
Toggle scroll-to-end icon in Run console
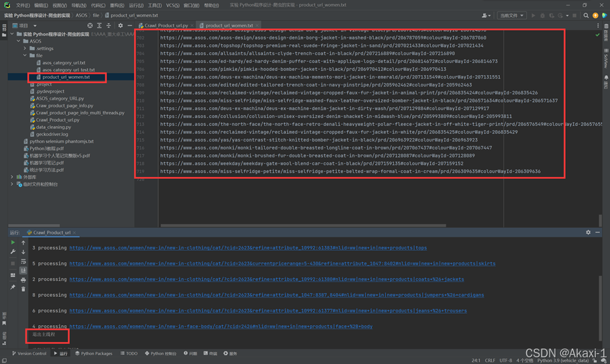pos(23,270)
